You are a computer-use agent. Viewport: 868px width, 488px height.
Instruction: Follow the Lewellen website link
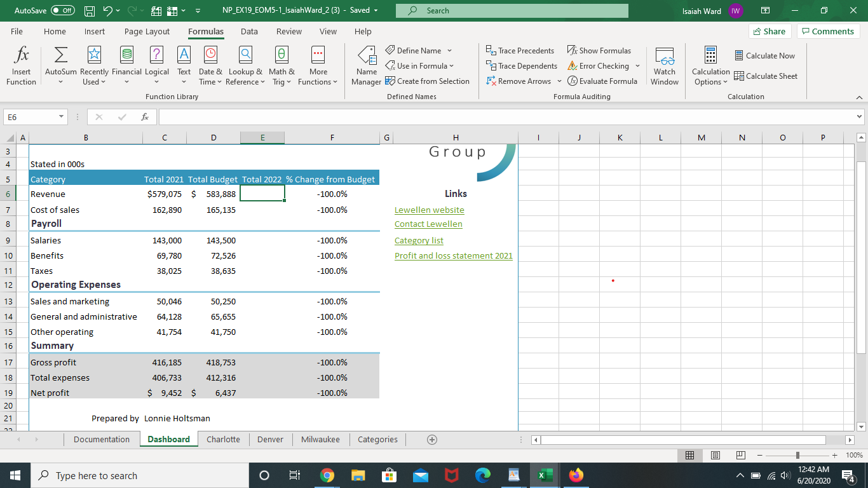(429, 210)
